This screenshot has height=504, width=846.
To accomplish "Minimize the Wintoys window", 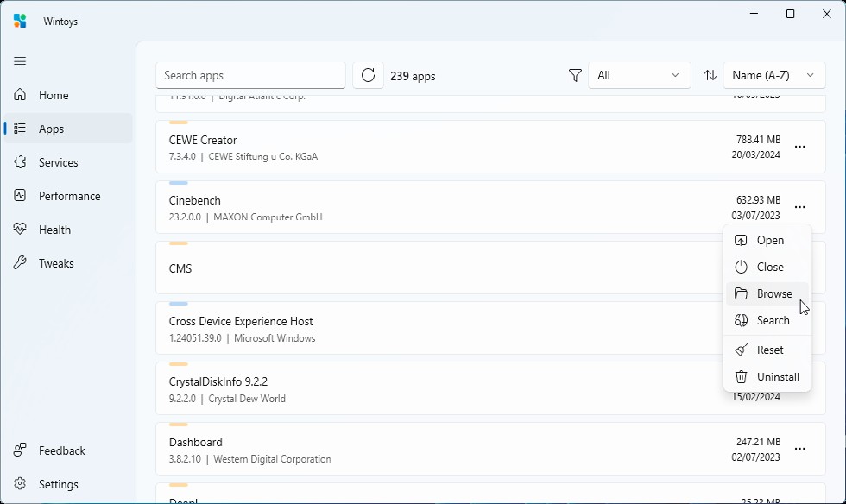I will [754, 14].
